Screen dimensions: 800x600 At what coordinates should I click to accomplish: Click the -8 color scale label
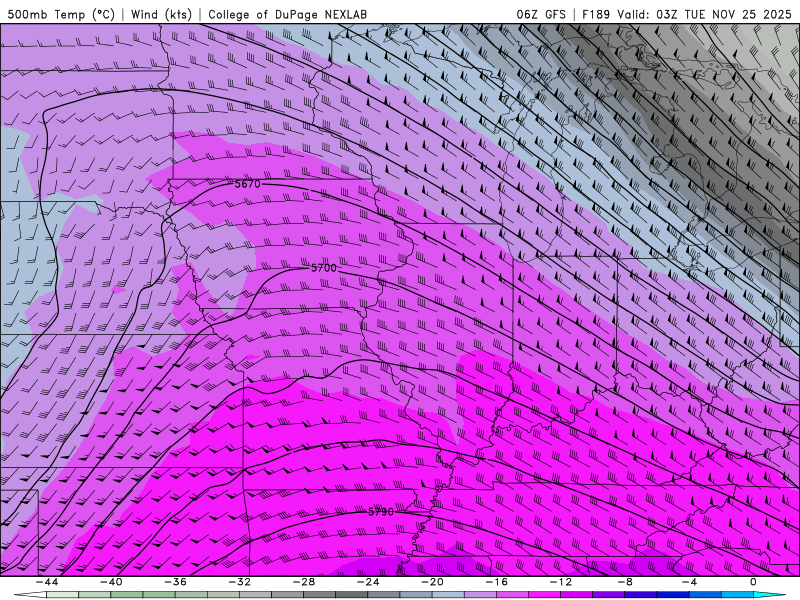tap(625, 582)
